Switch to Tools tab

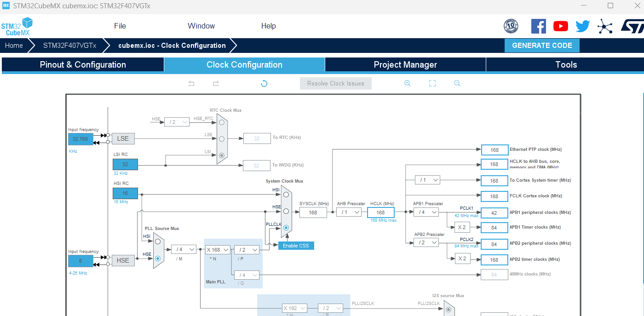tap(566, 65)
